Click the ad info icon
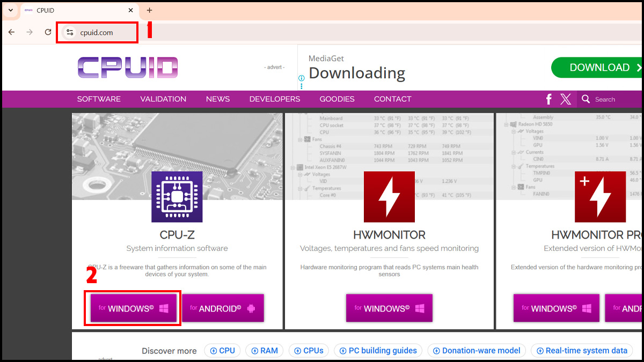Viewport: 644px width, 362px height. coord(302,78)
